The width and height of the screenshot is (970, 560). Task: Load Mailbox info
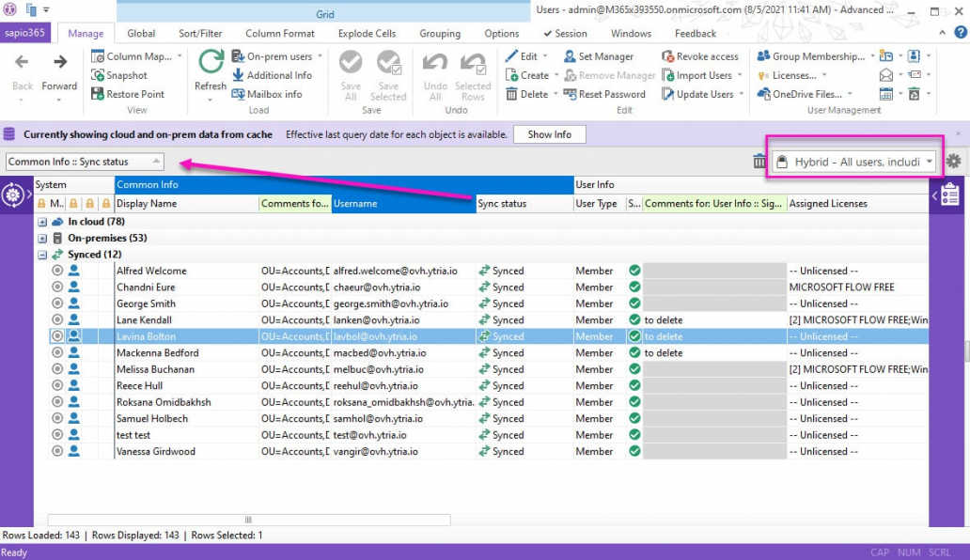267,94
